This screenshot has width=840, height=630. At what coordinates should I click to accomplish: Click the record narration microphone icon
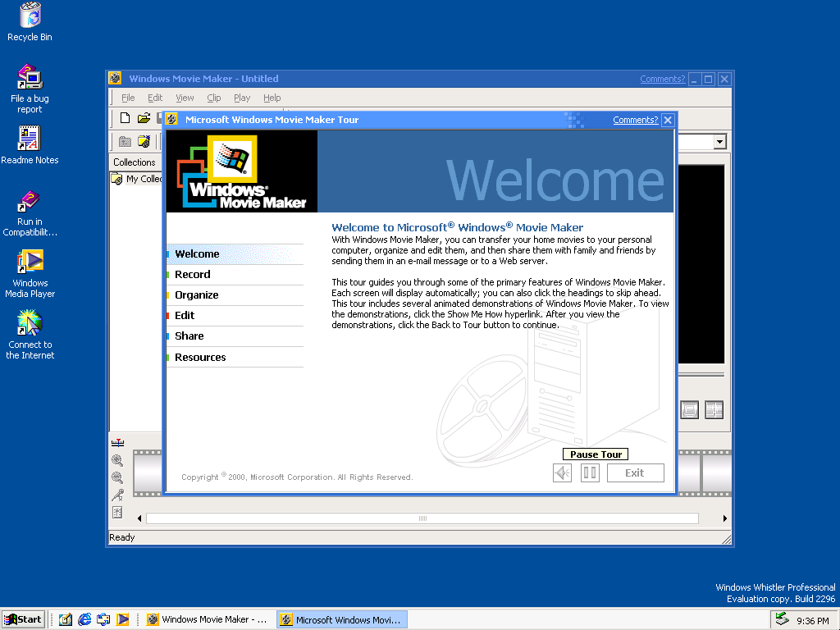(118, 495)
